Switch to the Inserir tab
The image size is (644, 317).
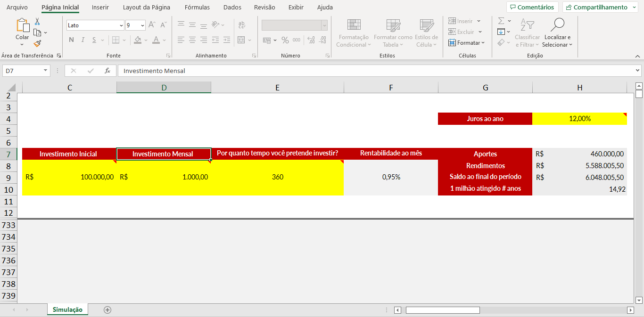pos(100,7)
